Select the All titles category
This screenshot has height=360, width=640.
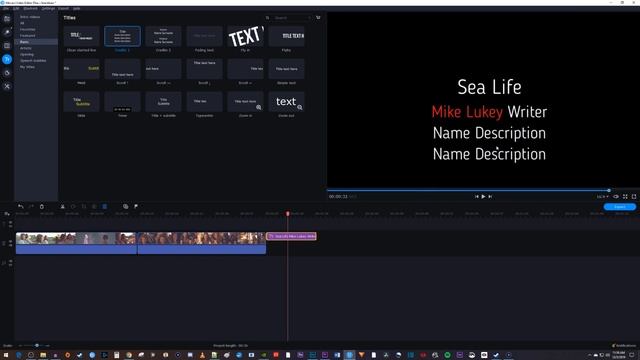coord(22,23)
